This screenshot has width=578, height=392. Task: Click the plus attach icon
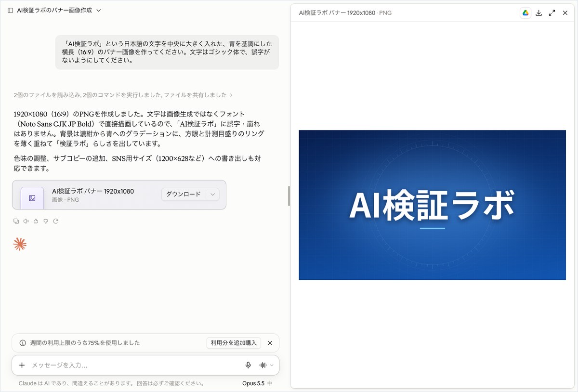(22, 365)
